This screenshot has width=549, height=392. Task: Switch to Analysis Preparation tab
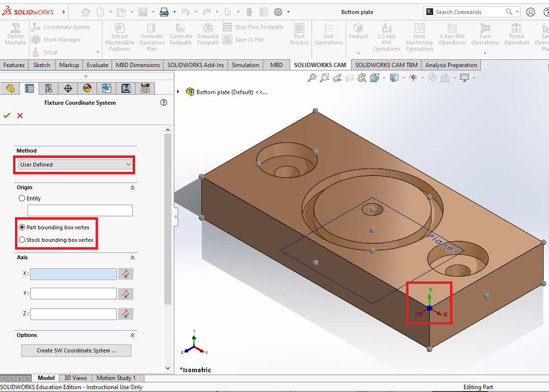coord(451,65)
